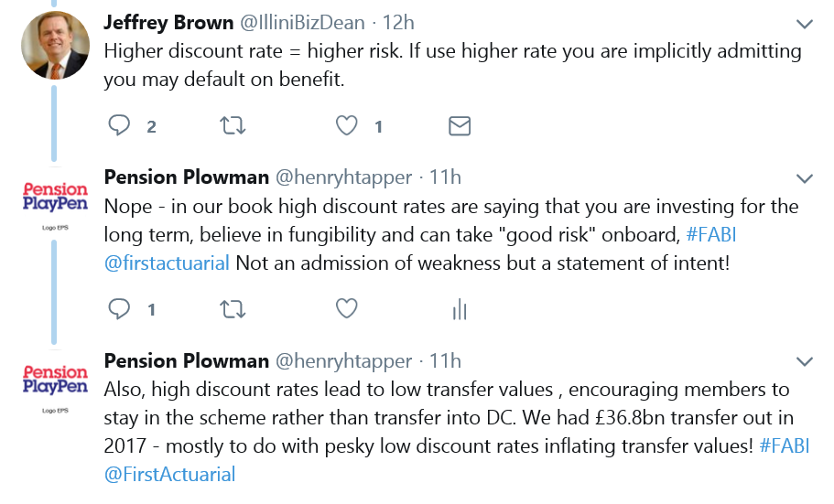Reply to Jeffrey Brown's tweet

119,126
